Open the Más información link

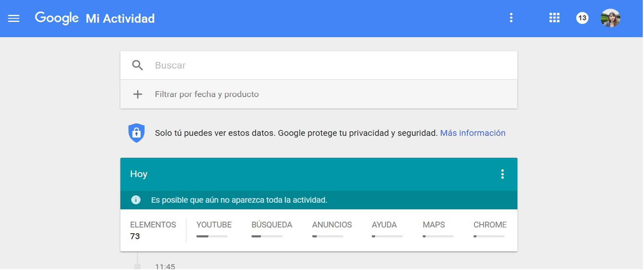(473, 133)
